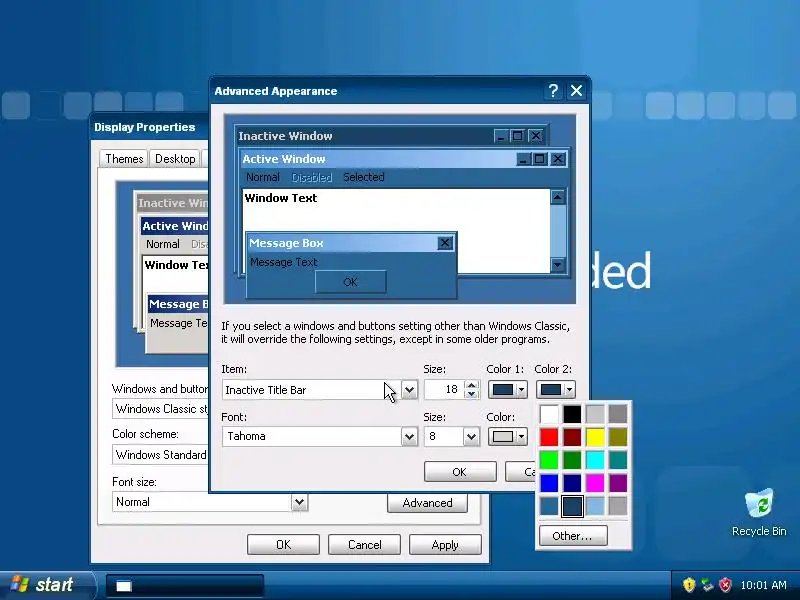Screen dimensions: 800x600
Task: Pick the selected dark slate blue swatch
Action: click(572, 506)
